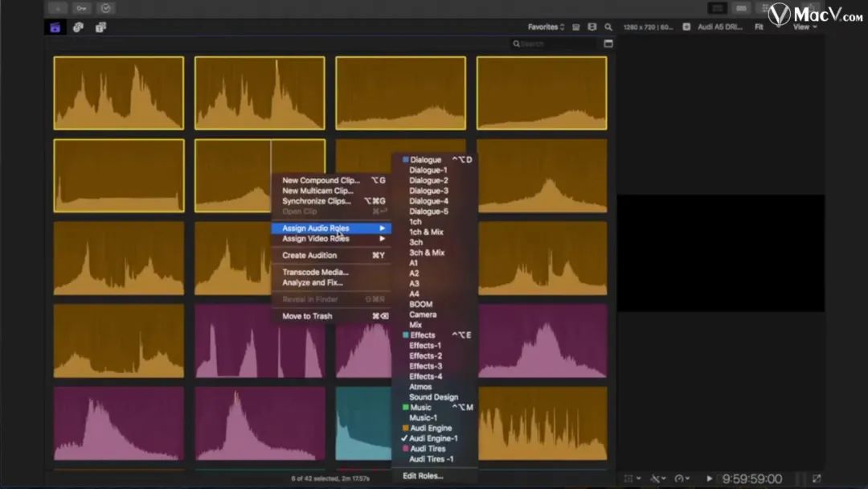Select Synchronize Clips in context menu

point(332,201)
